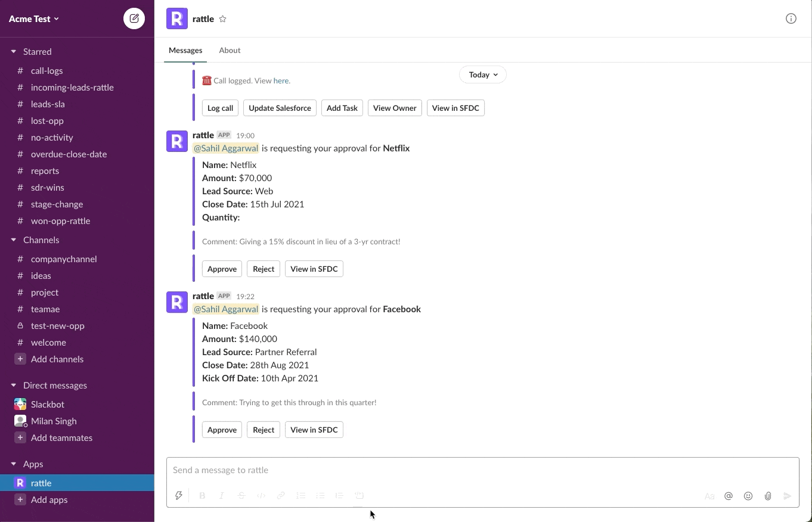Open the shortcuts lightning bolt menu
812x522 pixels.
coord(178,495)
